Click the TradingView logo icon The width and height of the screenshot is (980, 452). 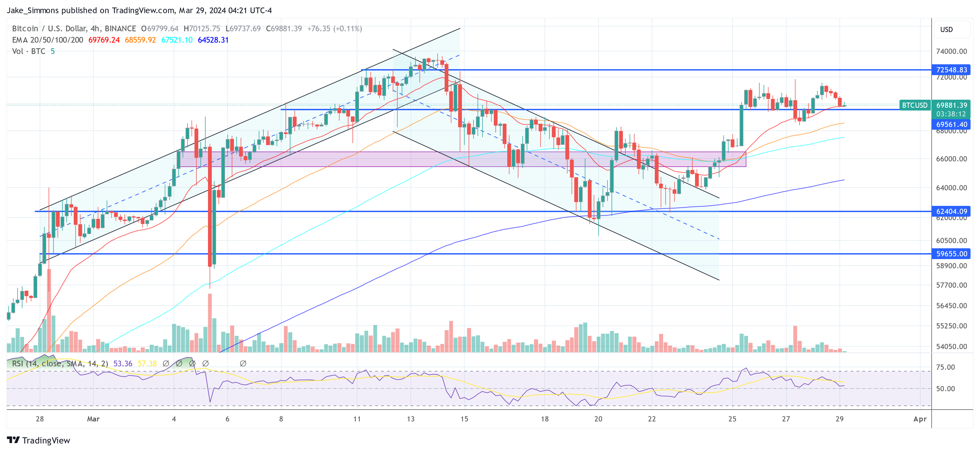[13, 440]
